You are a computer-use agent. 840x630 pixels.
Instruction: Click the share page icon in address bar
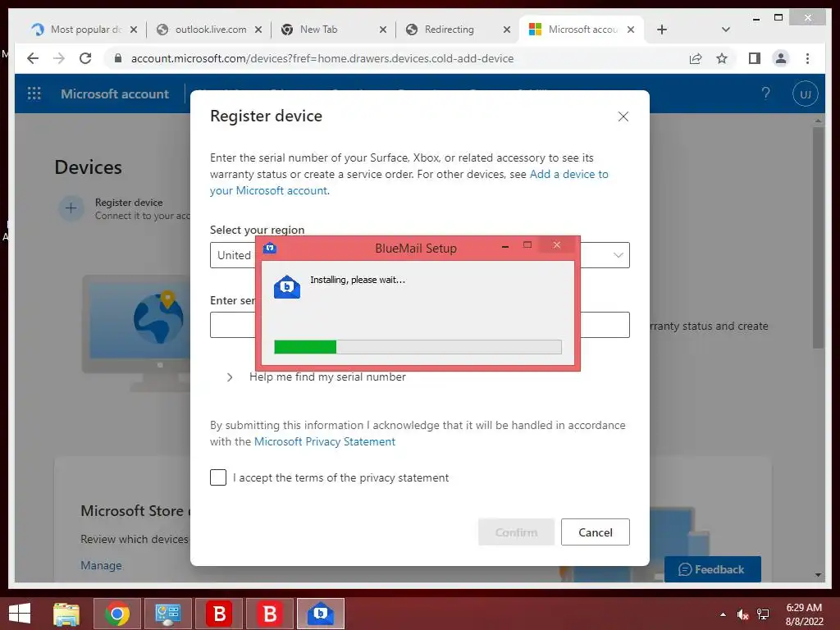pos(696,58)
